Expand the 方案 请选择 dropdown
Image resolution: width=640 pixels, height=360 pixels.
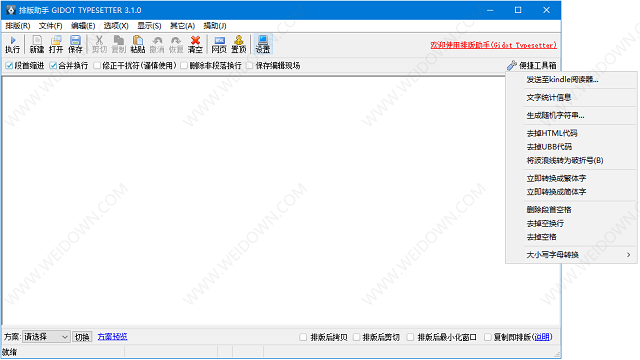pyautogui.click(x=46, y=337)
